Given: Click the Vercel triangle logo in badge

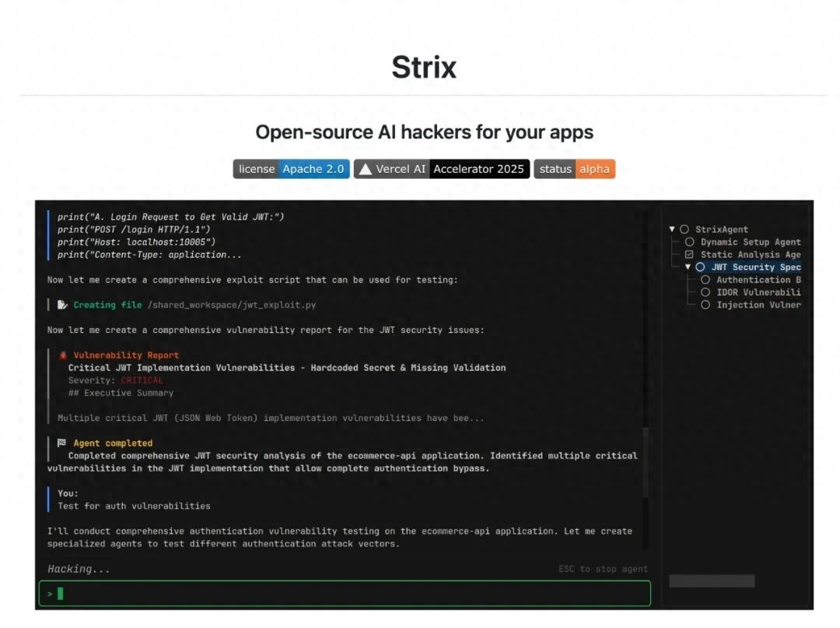Looking at the screenshot, I should (366, 170).
